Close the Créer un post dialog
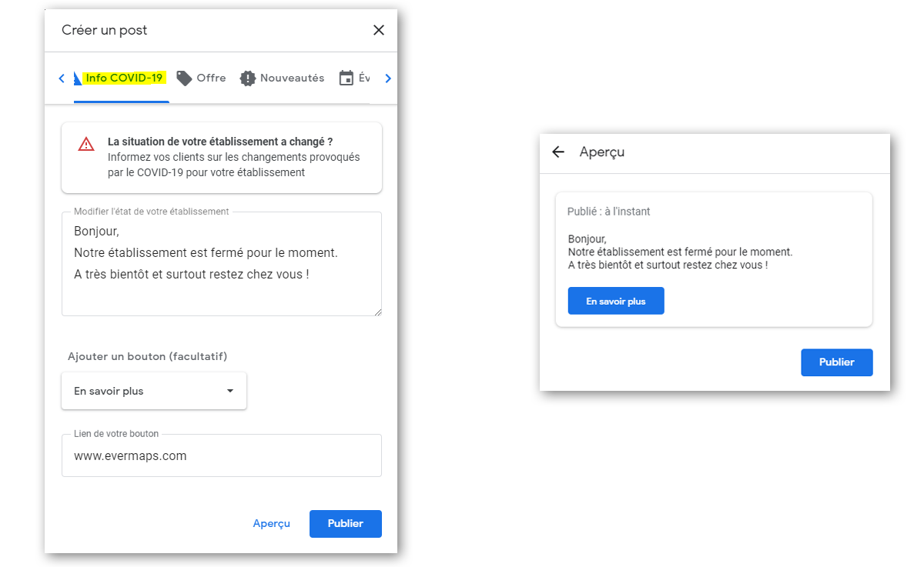The width and height of the screenshot is (924, 567). (378, 30)
